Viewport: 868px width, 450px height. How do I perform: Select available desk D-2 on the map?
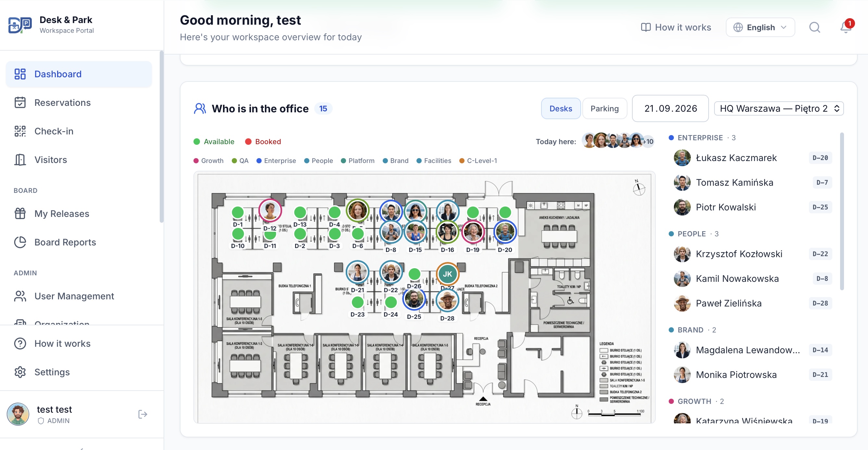click(x=300, y=234)
